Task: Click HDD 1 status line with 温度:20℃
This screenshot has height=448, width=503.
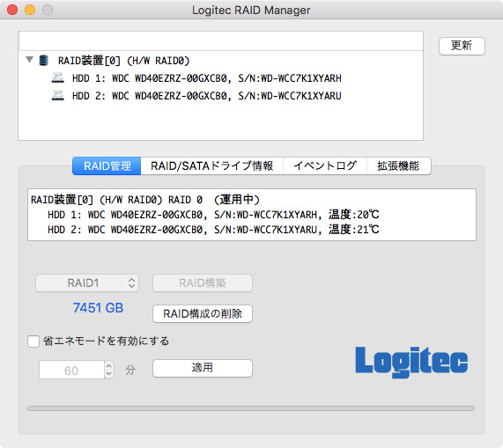Action: pyautogui.click(x=213, y=215)
